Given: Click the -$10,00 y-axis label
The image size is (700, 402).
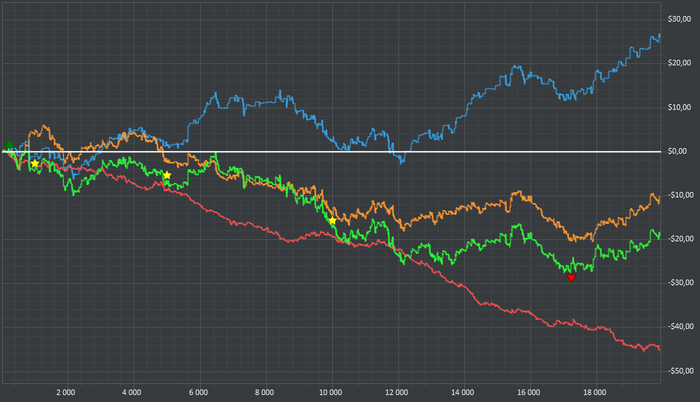Looking at the screenshot, I should 680,195.
